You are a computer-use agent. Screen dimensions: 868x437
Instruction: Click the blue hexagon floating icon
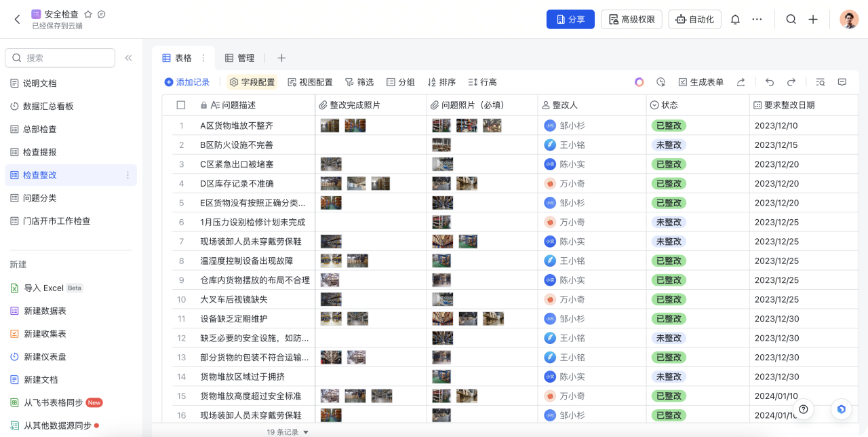click(x=842, y=408)
